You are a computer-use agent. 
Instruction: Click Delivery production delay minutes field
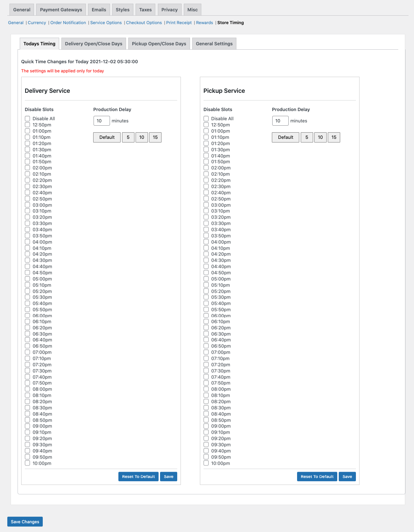coord(102,121)
